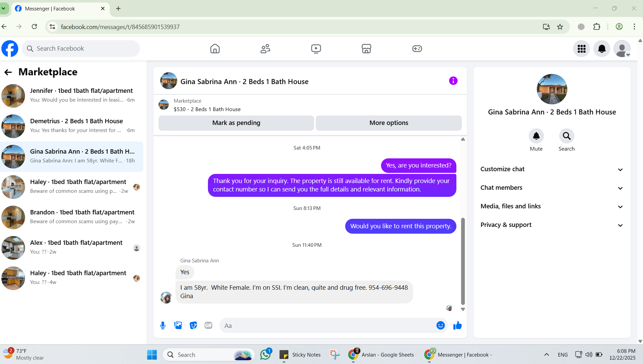The image size is (643, 364).
Task: Click More options button
Action: click(389, 123)
